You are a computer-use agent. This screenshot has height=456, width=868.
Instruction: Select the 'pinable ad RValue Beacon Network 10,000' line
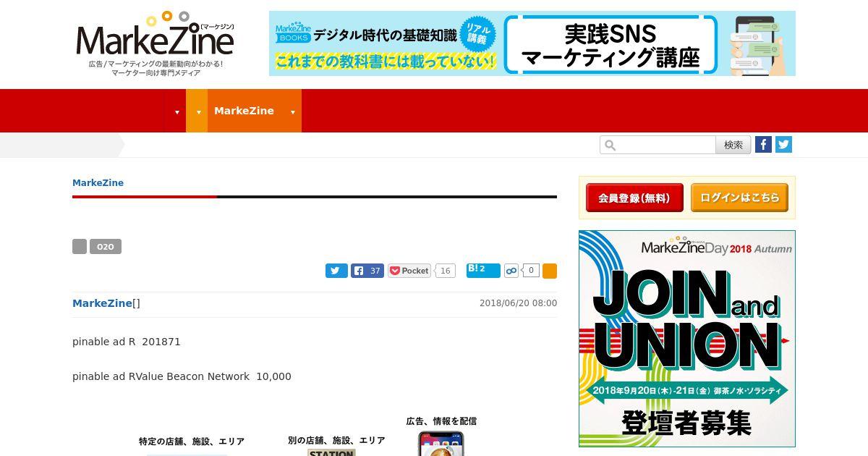(182, 376)
